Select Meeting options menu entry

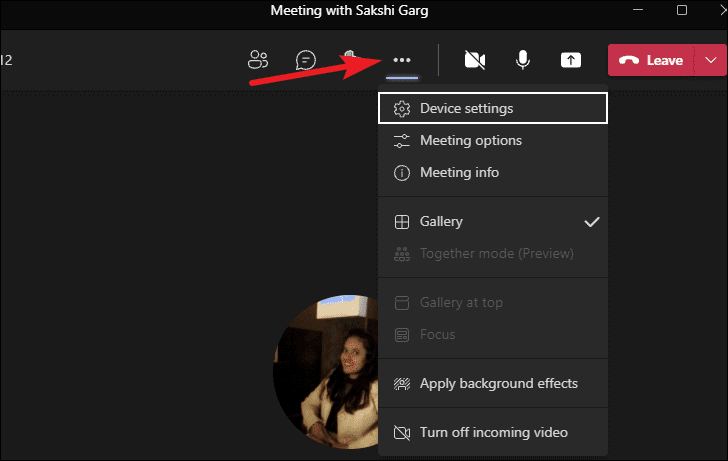click(493, 140)
